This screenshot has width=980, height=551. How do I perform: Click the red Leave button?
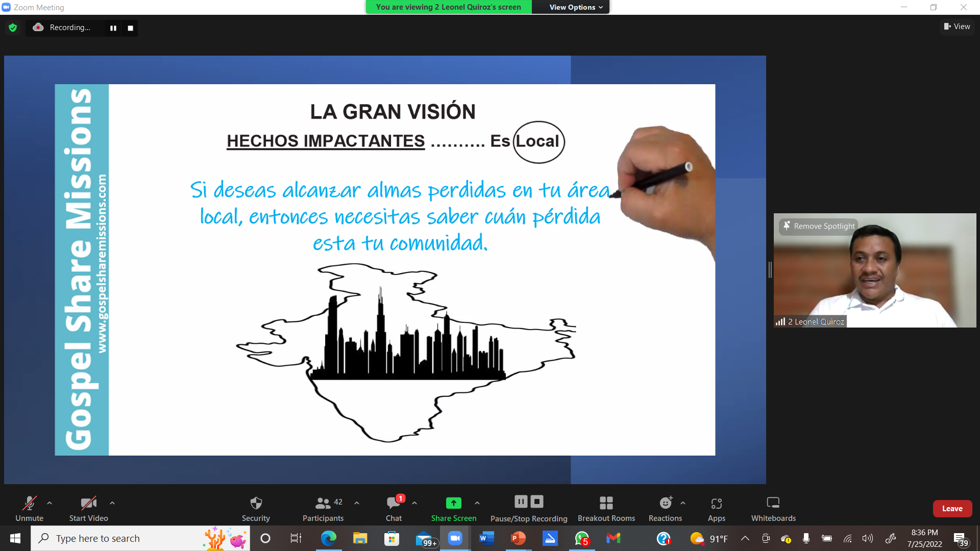[x=952, y=509]
